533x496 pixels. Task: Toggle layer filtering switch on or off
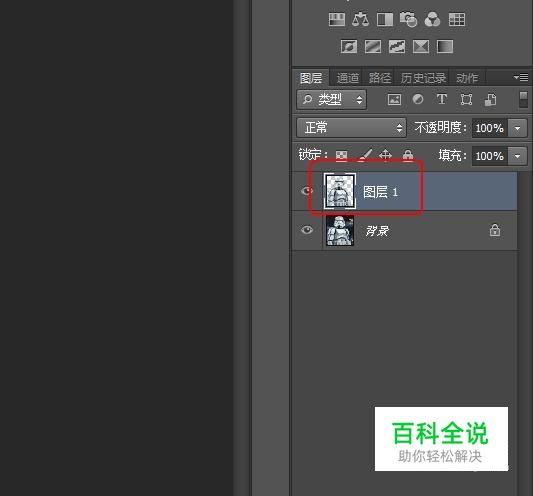click(523, 100)
